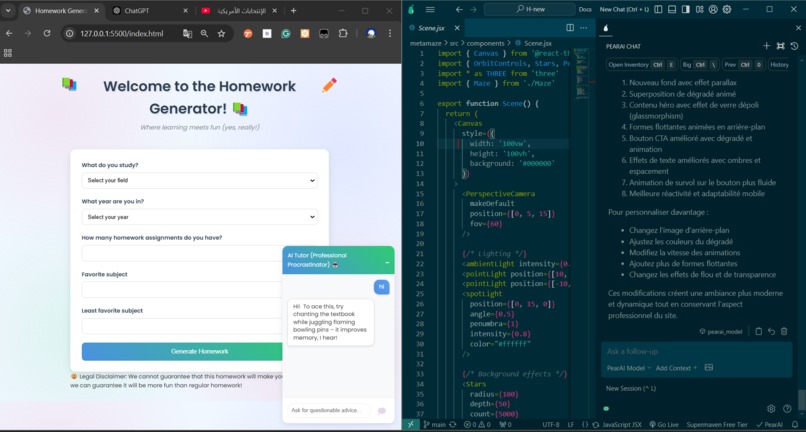View site information for 127.0.0.1
This screenshot has width=806, height=432.
[70, 33]
